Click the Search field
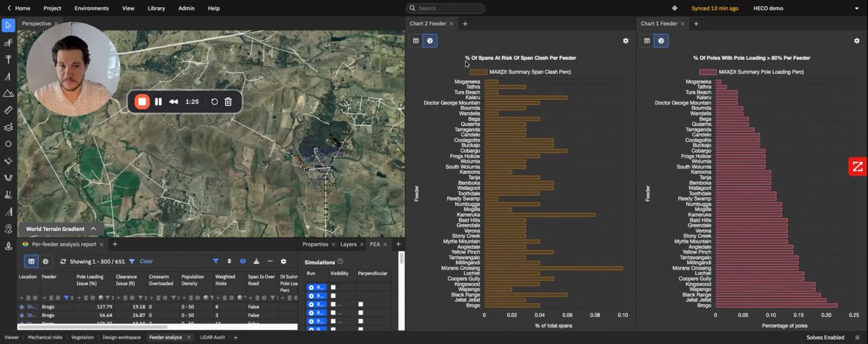 (x=446, y=8)
